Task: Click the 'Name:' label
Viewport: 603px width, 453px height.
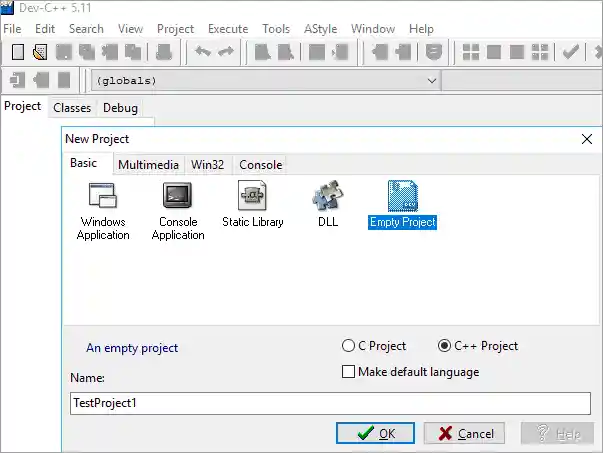Action: (x=87, y=378)
